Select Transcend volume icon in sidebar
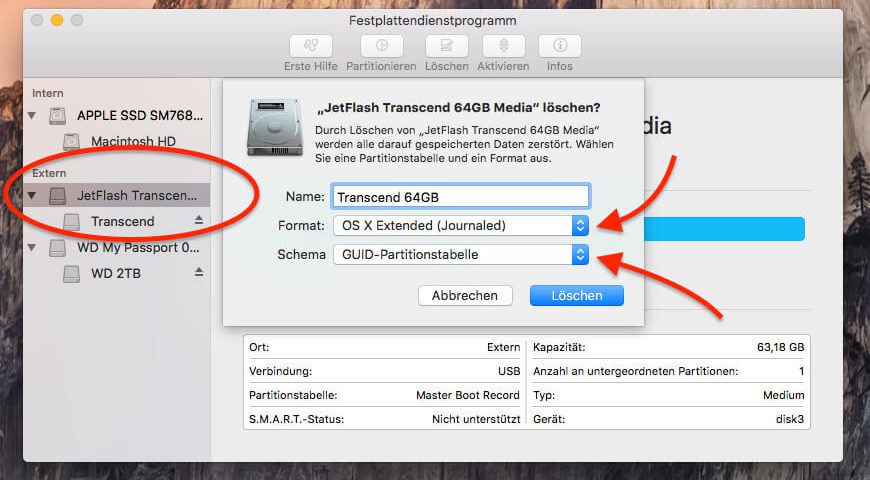870x480 pixels. coord(71,222)
